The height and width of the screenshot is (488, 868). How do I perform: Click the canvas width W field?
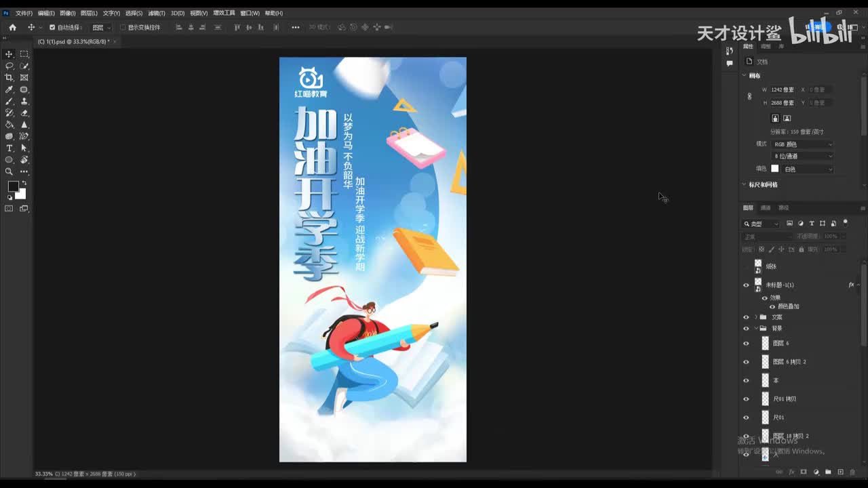click(x=783, y=89)
